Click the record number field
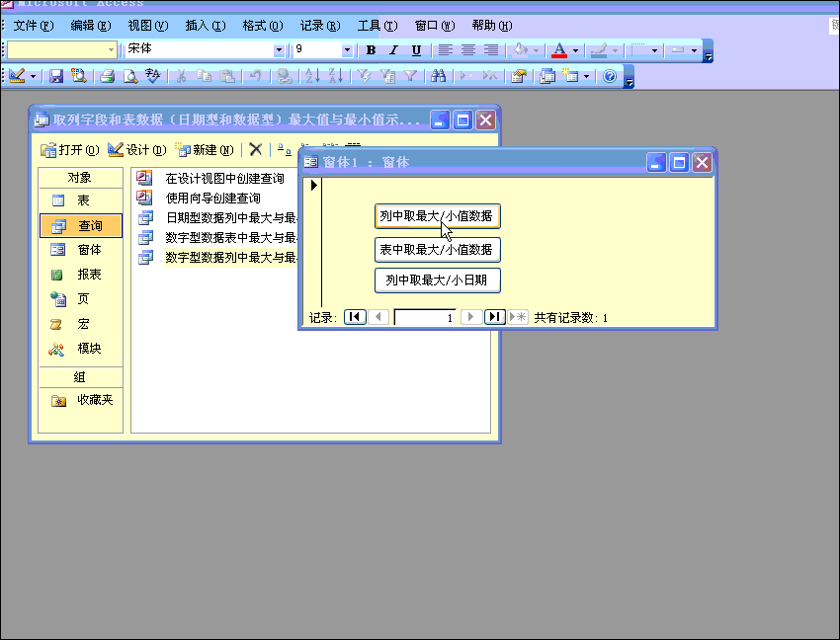 [x=425, y=317]
